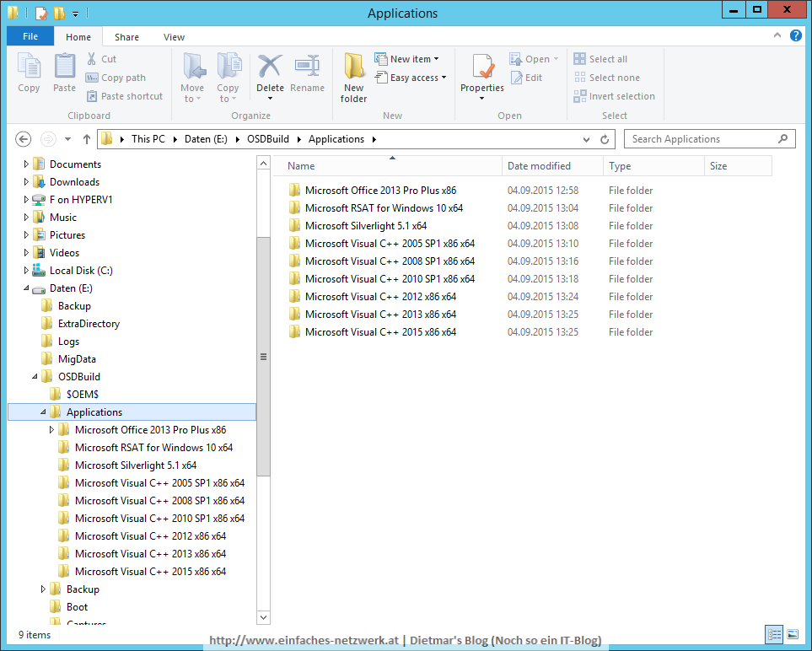Click the Cut scissors command
This screenshot has width=812, height=651.
coord(101,59)
